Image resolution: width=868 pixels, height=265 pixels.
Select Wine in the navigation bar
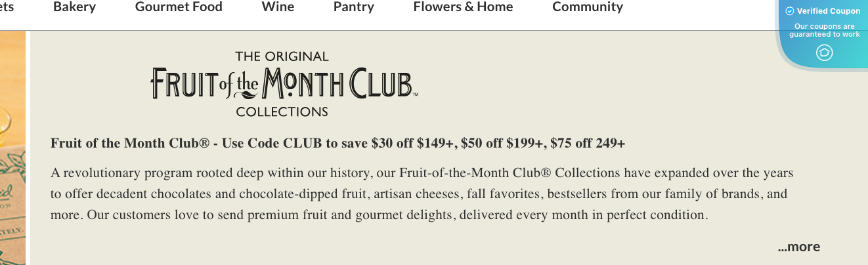[x=278, y=7]
